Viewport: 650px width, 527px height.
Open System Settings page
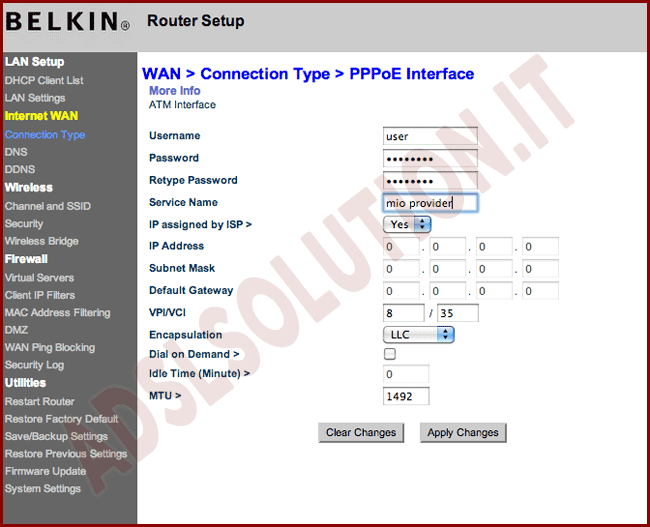click(43, 489)
